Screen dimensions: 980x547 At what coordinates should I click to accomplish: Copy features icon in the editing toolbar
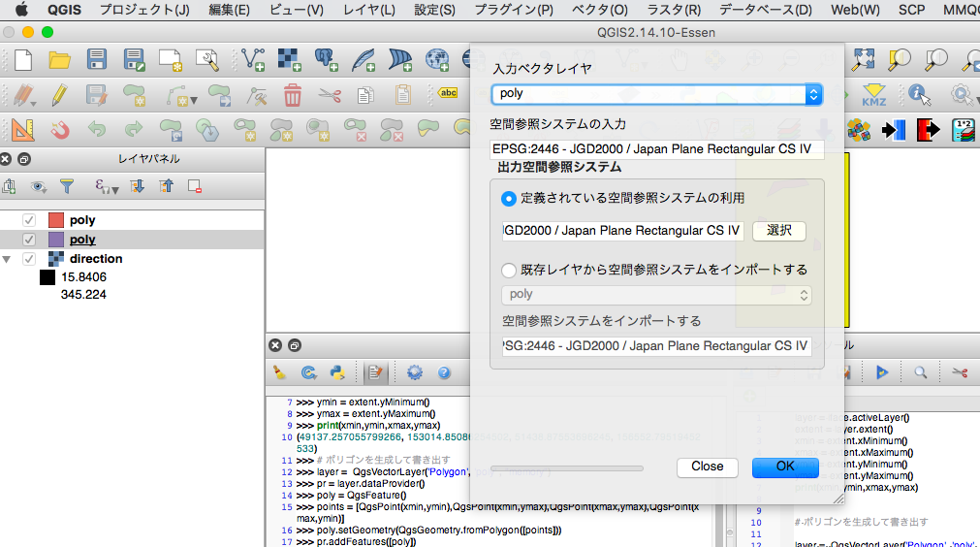(x=365, y=95)
